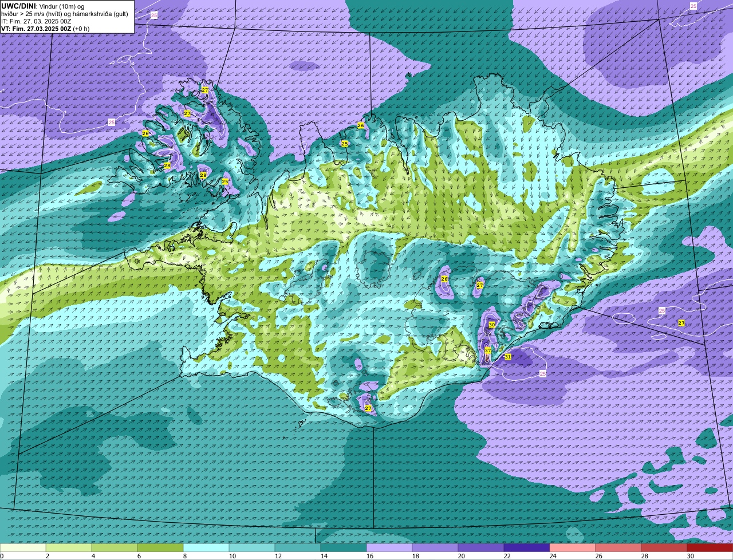Click the color bar tick label 2
The width and height of the screenshot is (733, 560).
pos(48,556)
